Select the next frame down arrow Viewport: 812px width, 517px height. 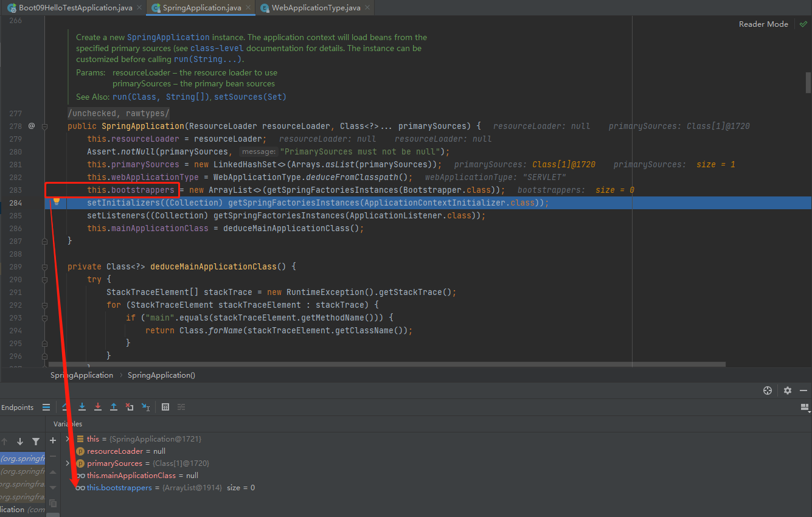pos(20,442)
